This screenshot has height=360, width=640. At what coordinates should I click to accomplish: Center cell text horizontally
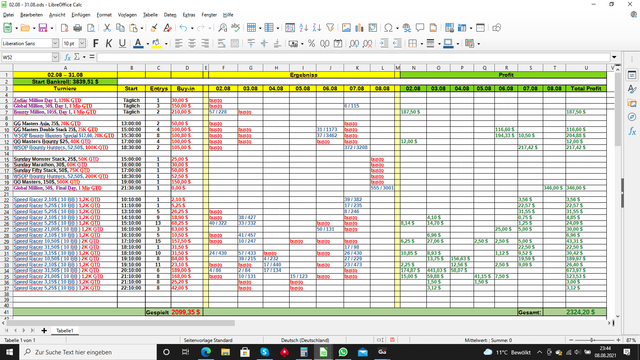191,43
